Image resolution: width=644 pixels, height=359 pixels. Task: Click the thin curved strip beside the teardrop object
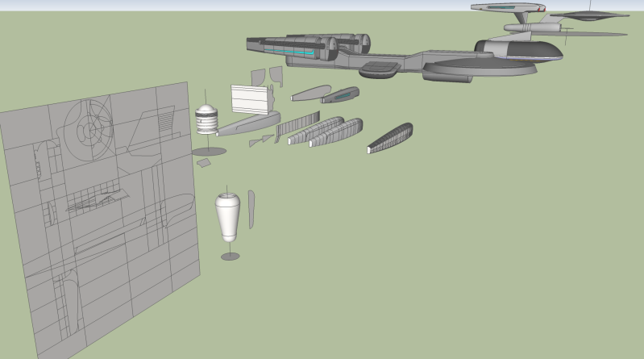coord(251,209)
